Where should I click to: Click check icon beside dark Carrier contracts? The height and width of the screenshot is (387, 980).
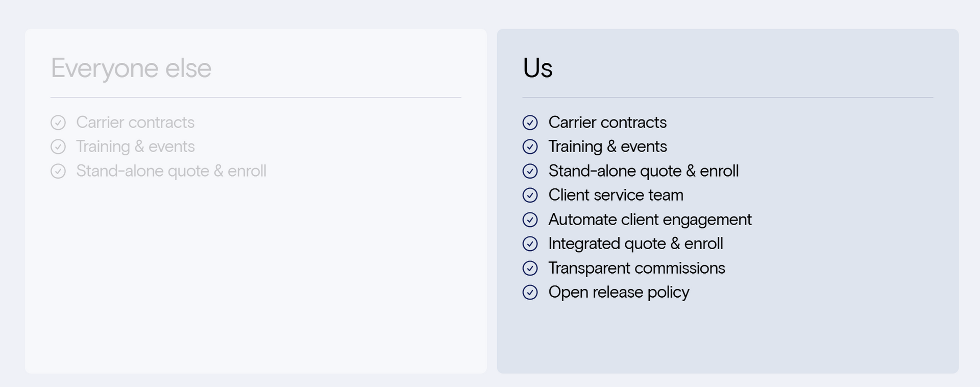tap(530, 123)
